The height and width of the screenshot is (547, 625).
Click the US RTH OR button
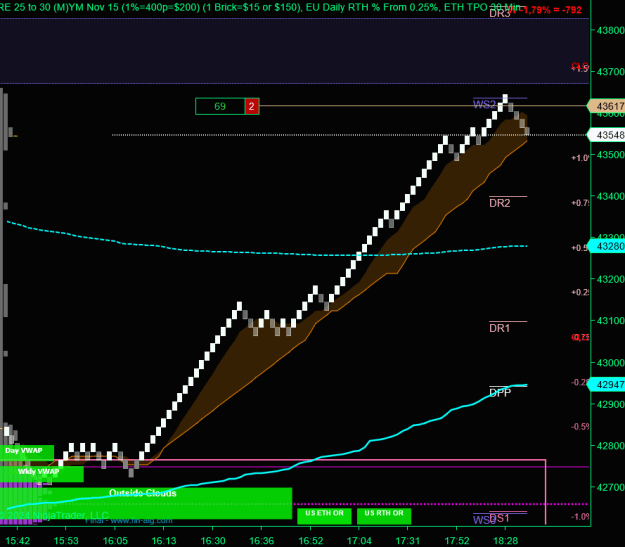pos(384,516)
